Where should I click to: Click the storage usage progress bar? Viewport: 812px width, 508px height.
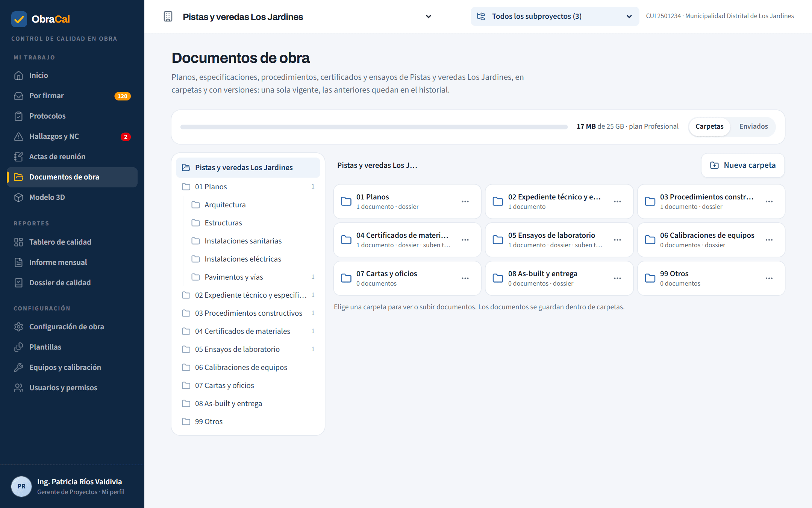pos(374,127)
